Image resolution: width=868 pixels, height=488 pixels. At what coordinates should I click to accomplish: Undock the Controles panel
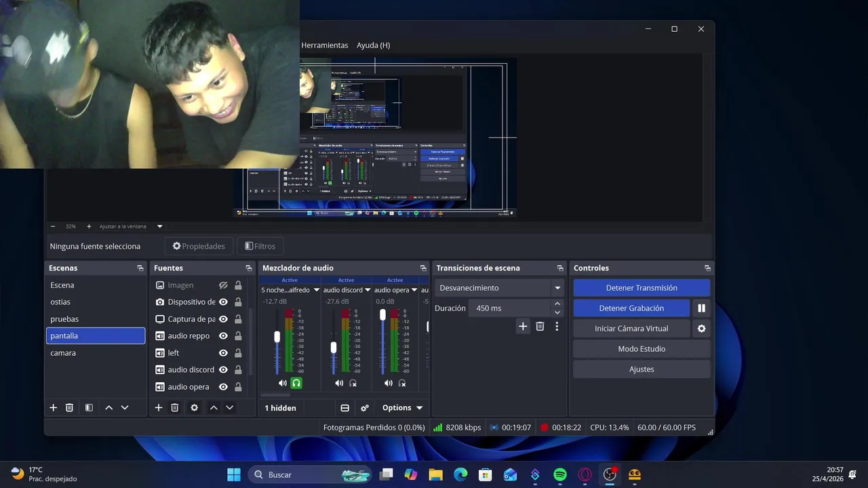click(707, 268)
